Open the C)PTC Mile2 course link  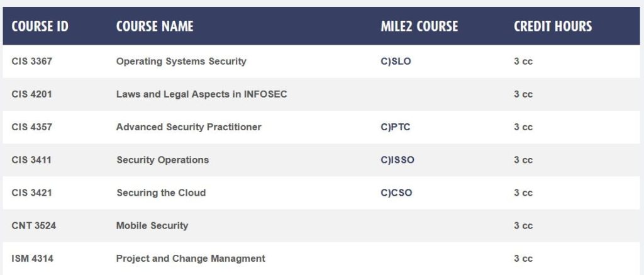coord(396,127)
